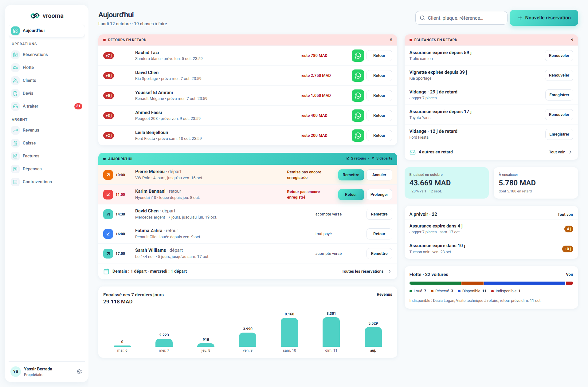
Task: Click Remettre for Pierre Moreau
Action: 351,175
